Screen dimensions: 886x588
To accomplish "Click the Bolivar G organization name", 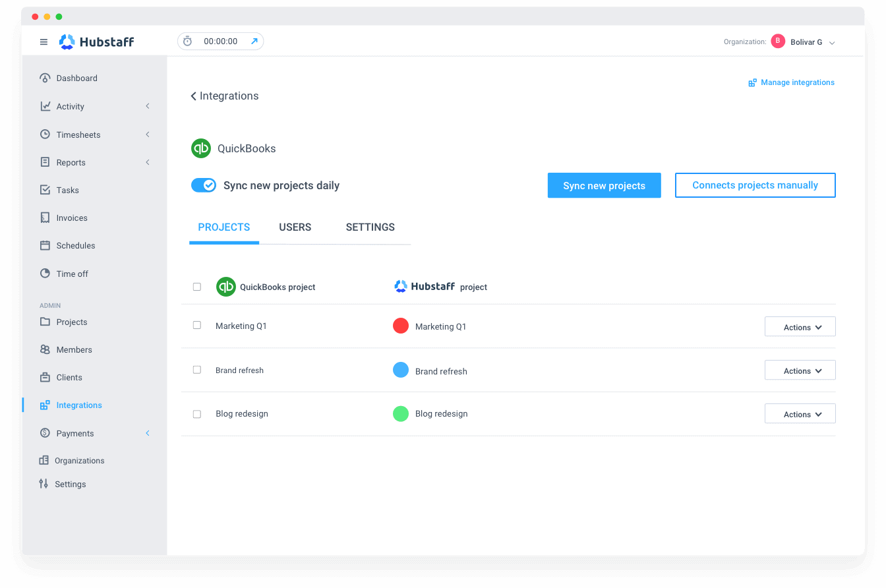I will click(x=806, y=42).
